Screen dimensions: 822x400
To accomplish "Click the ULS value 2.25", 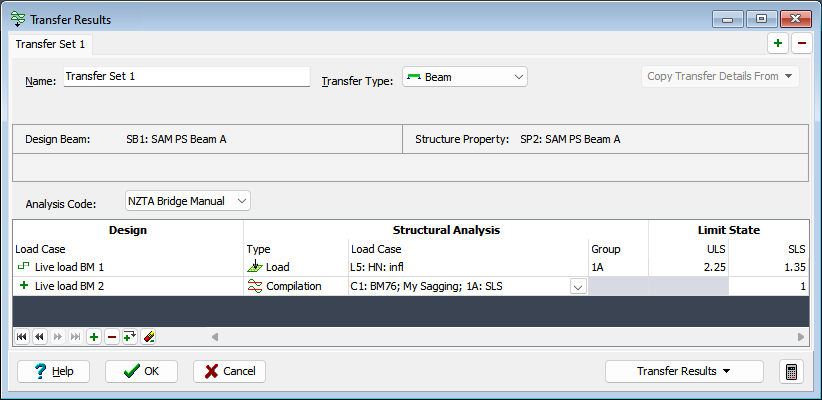I will click(x=688, y=267).
